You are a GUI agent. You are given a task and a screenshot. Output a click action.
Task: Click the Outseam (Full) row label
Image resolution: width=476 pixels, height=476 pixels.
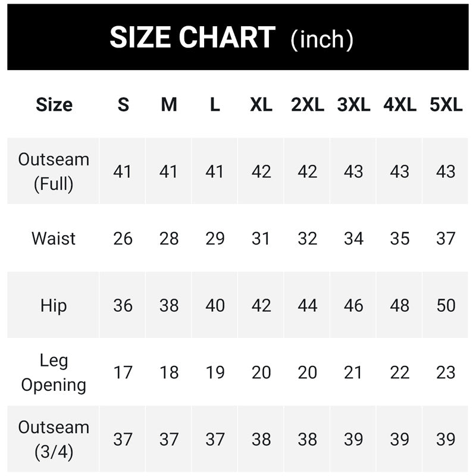[x=54, y=171]
